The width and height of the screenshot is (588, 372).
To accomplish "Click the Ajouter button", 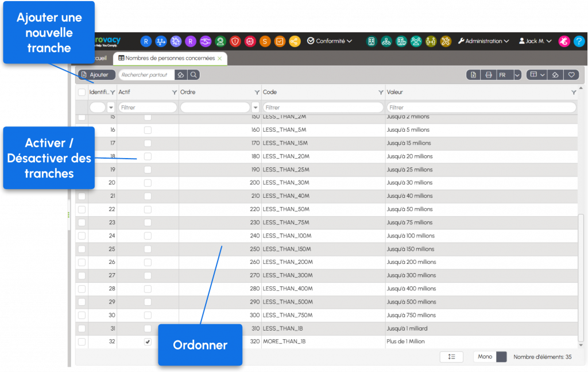I will point(96,75).
